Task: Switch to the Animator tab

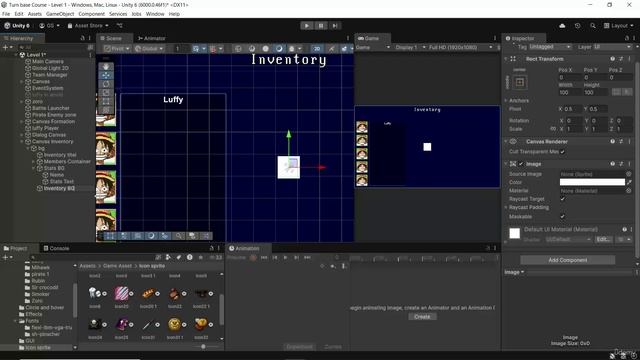Action: 151,38
